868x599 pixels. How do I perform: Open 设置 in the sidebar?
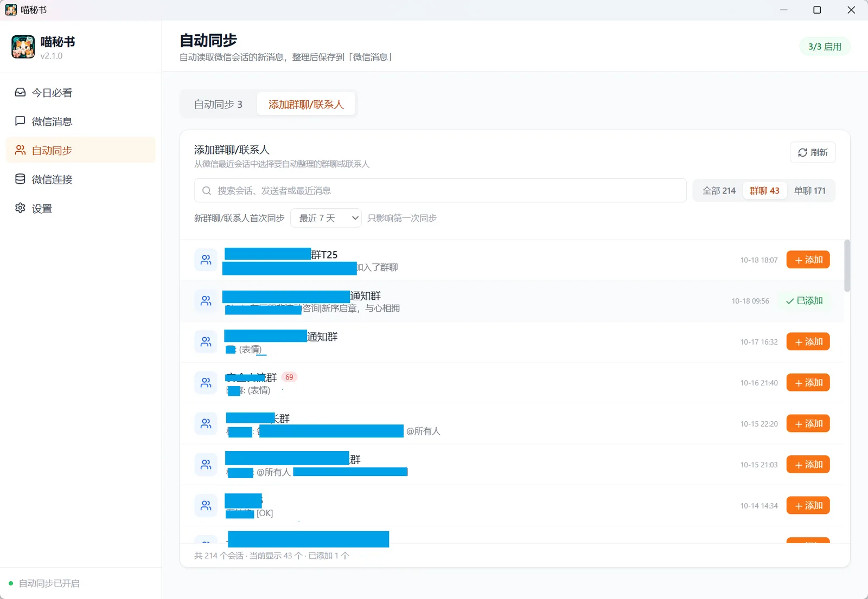click(x=80, y=208)
